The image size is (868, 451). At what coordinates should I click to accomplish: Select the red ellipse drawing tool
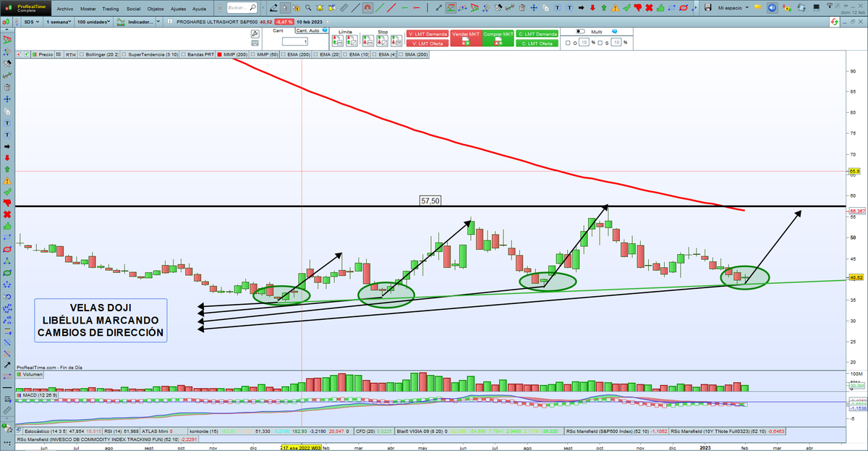[683, 7]
